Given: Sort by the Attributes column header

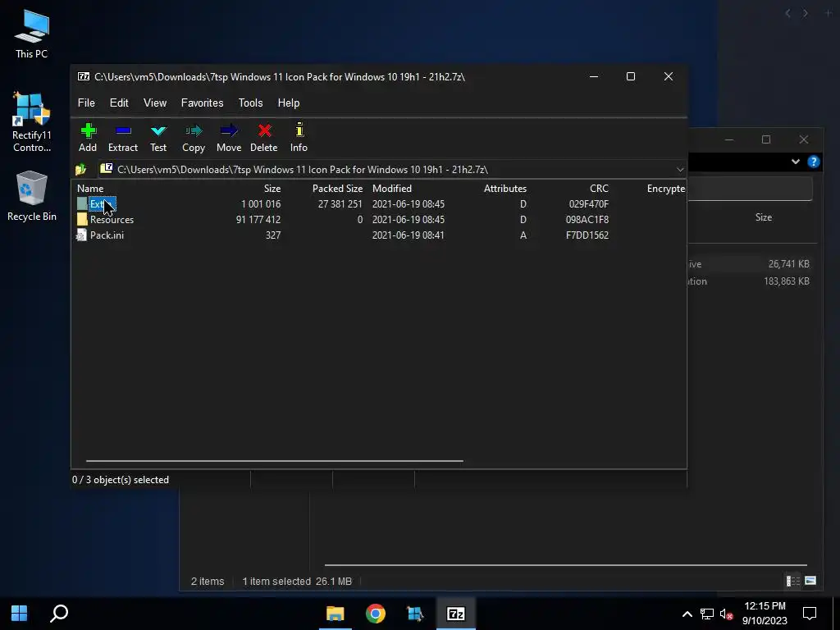Looking at the screenshot, I should click(505, 189).
